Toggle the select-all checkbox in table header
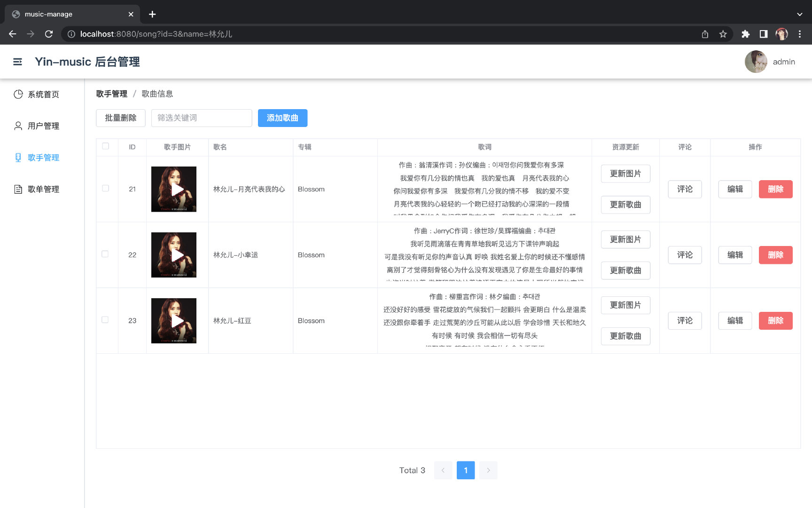This screenshot has height=508, width=812. pos(106,146)
